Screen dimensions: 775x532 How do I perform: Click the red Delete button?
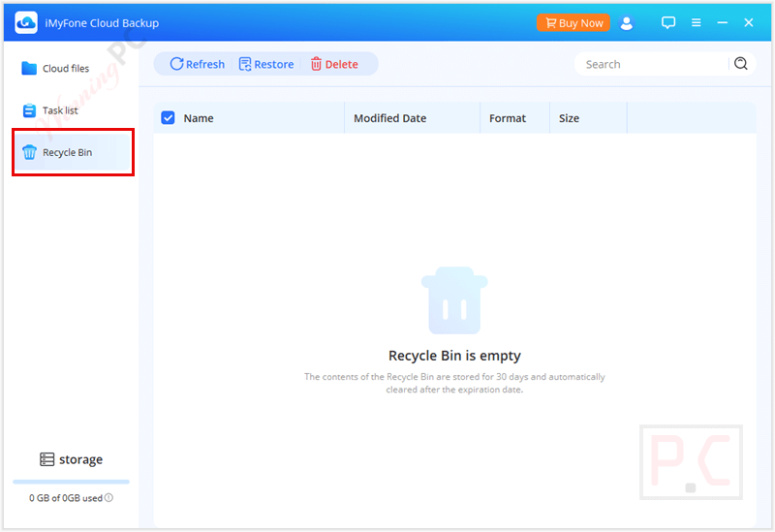tap(334, 64)
